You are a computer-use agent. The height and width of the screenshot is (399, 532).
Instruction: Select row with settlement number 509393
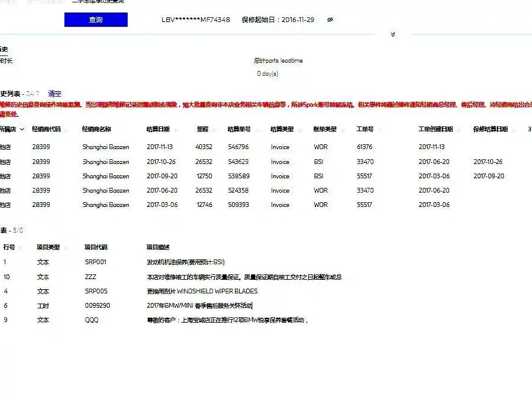266,205
